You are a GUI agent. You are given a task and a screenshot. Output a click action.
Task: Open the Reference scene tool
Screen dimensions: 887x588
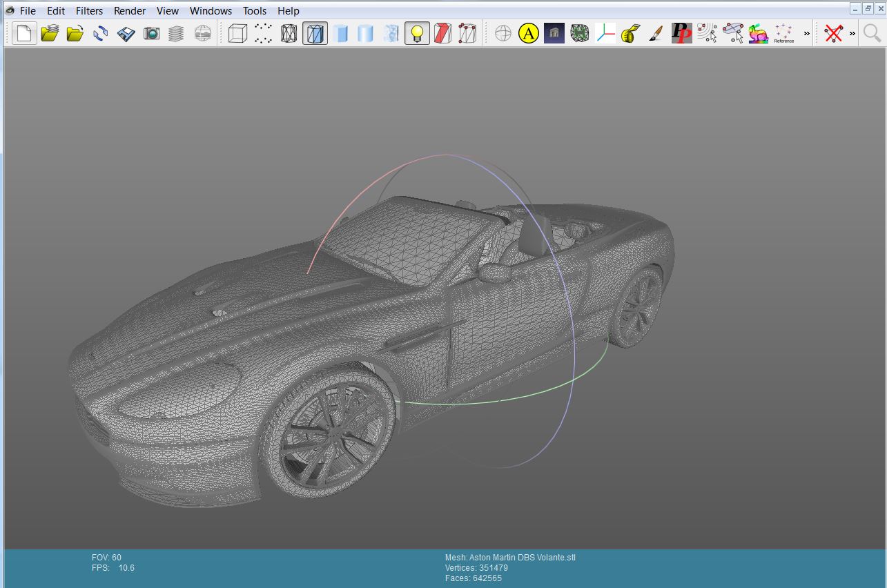click(784, 33)
